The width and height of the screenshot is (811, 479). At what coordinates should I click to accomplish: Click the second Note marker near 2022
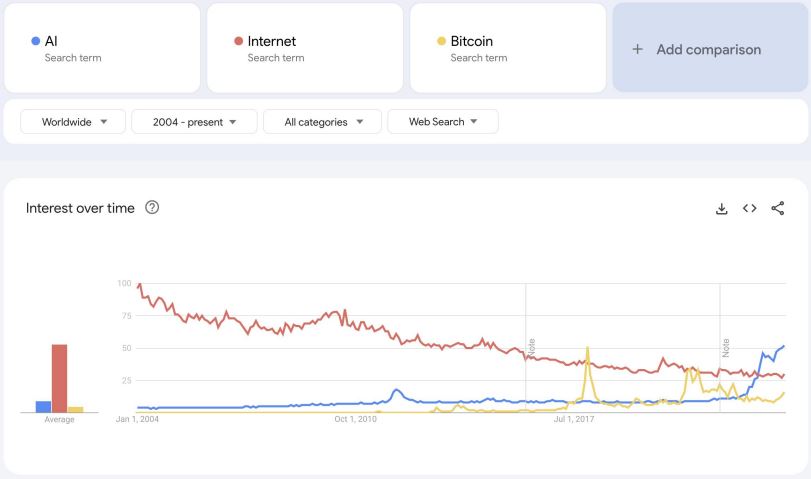(725, 347)
